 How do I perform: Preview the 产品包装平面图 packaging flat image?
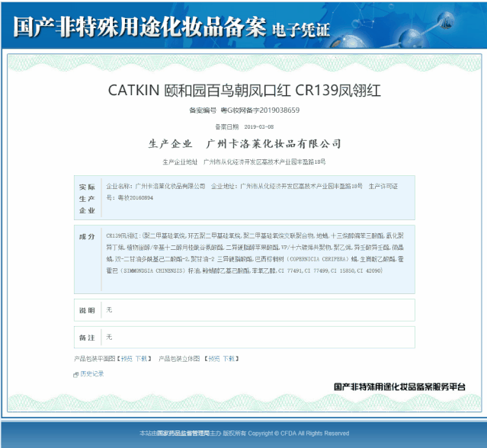[x=127, y=359]
